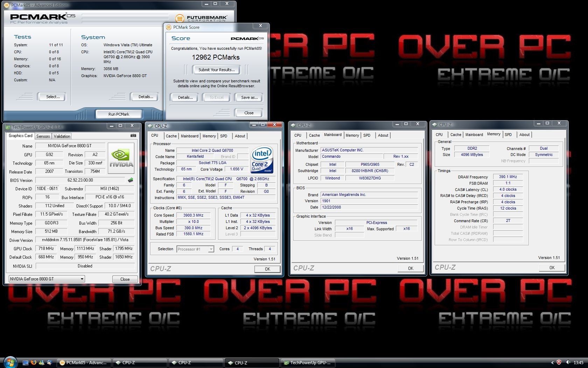
Task: Click GPU-Z BIOS save chip icon
Action: click(131, 180)
